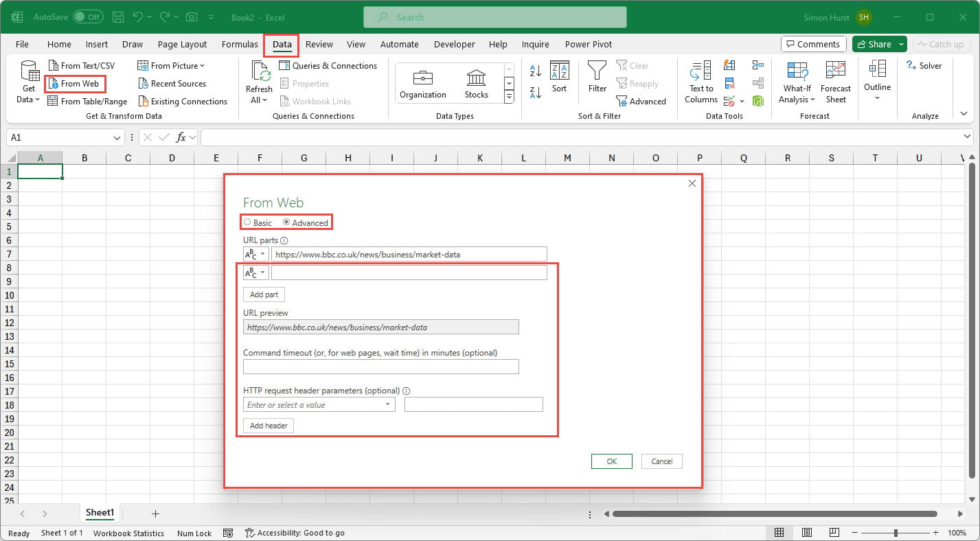Confirm the dialog with OK
Screen dimensions: 980x541
point(611,461)
